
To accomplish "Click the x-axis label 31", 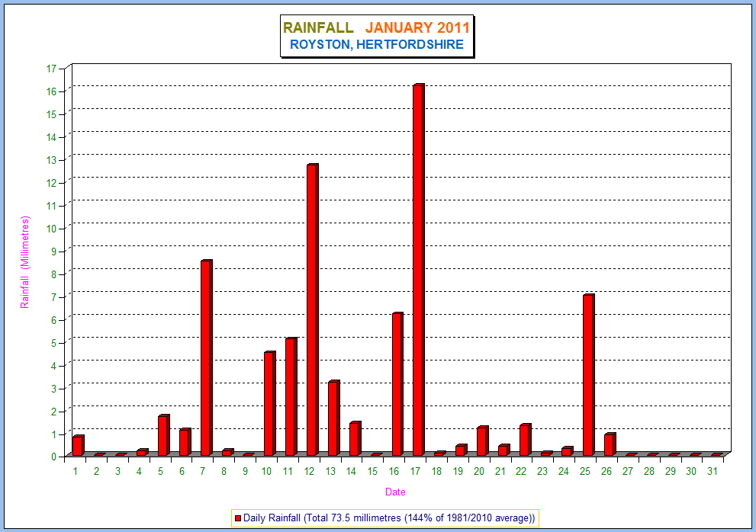I will coord(713,471).
